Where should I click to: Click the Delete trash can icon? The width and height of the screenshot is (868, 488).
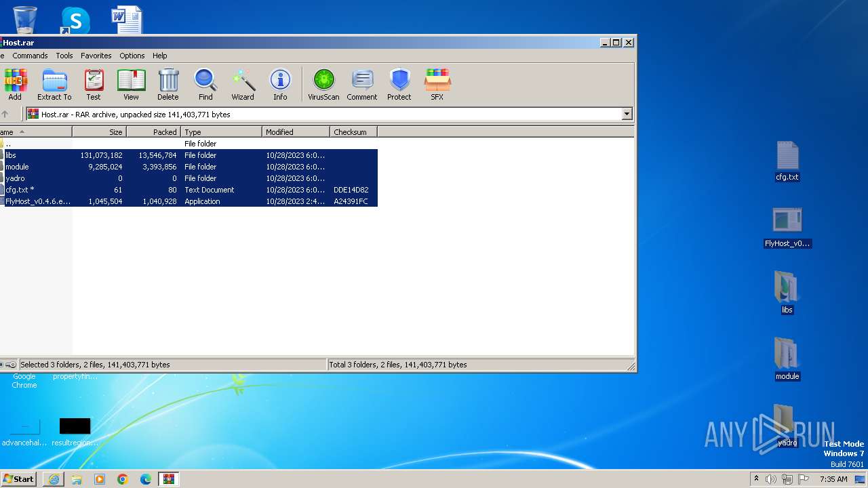(x=168, y=85)
